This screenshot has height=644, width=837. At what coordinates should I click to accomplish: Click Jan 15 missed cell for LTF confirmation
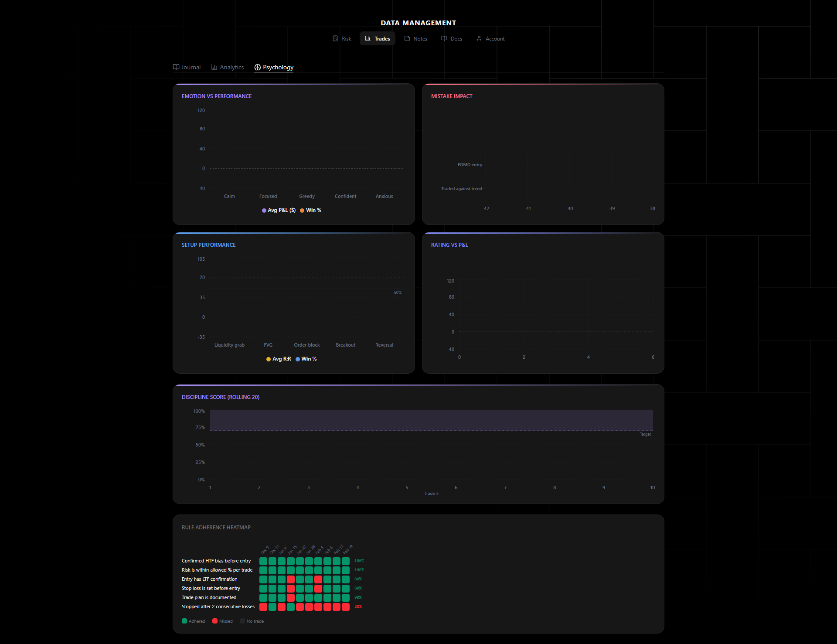pyautogui.click(x=291, y=579)
